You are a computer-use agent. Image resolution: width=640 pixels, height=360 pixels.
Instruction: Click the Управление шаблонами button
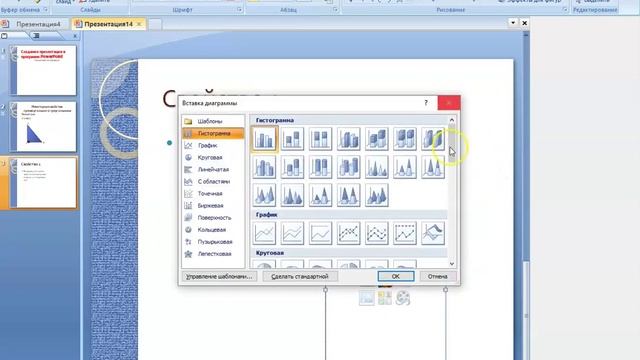click(219, 276)
